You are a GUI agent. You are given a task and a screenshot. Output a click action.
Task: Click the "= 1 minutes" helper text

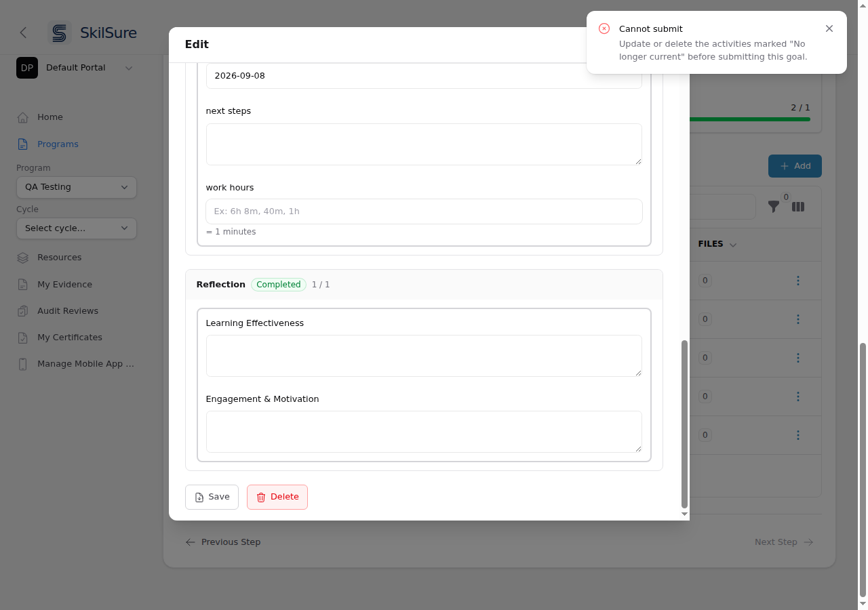[231, 232]
